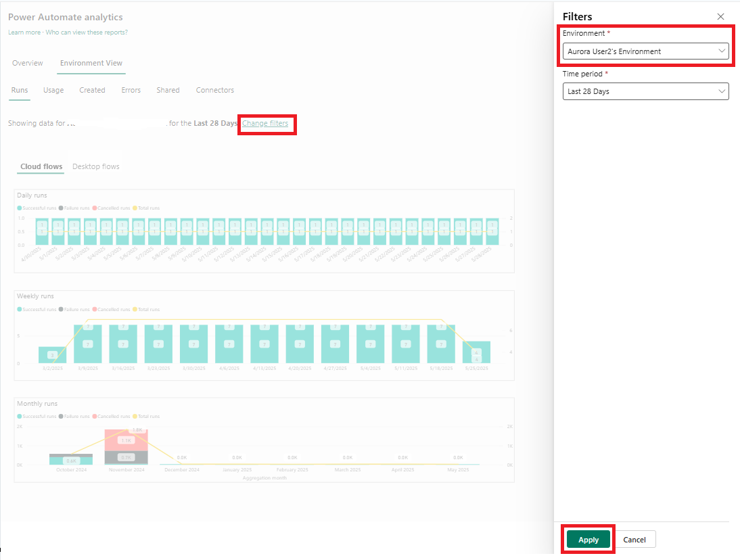Click the Change filters link
Screen dimensions: 740x560
[265, 124]
